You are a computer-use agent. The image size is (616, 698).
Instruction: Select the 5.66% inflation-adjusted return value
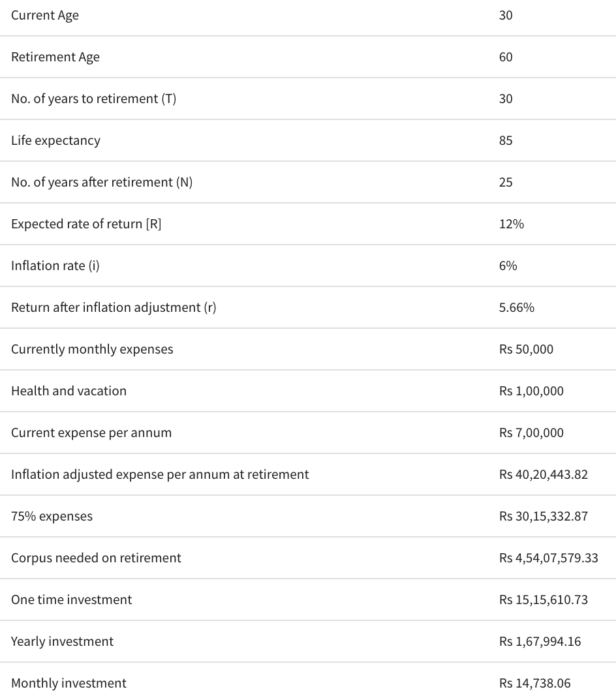(516, 308)
